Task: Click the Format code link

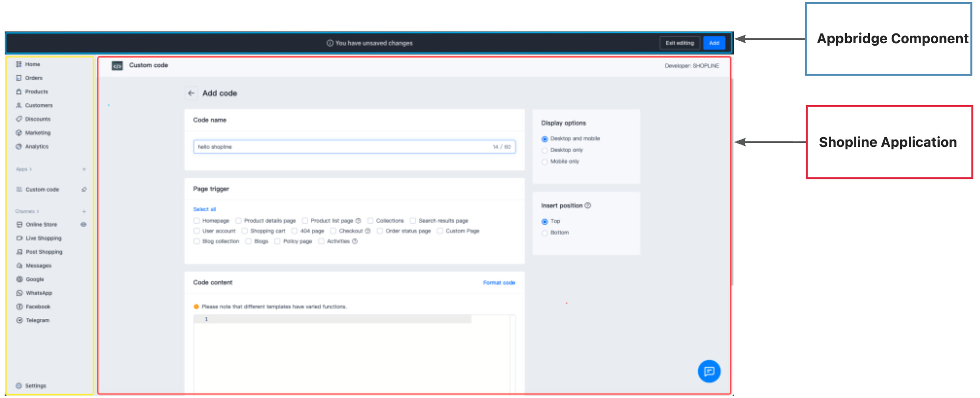Action: tap(499, 283)
